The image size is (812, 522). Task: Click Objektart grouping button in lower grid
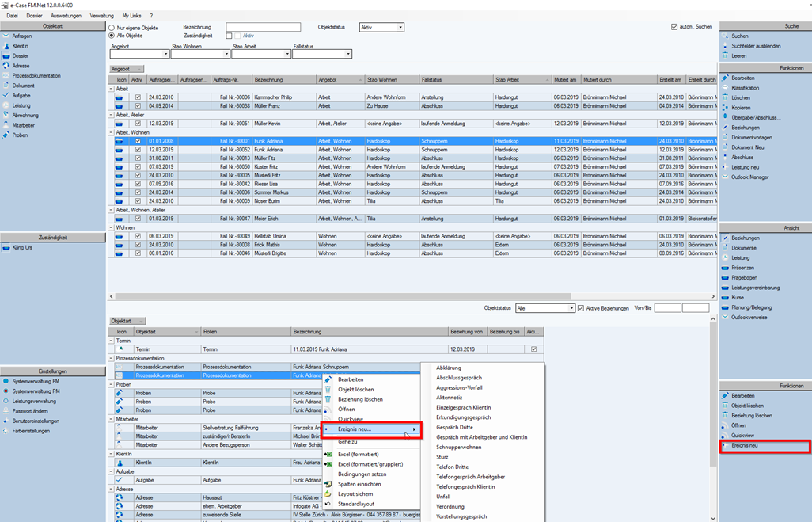(x=127, y=321)
